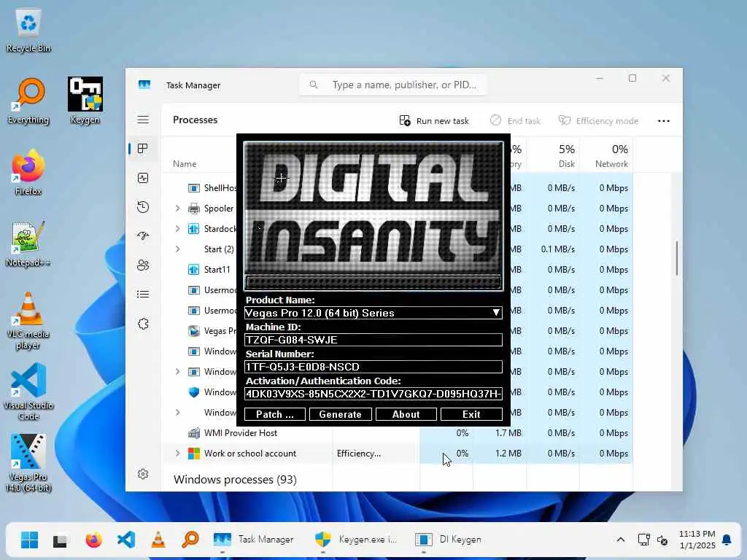Open Performance page in Task Manager sidebar

pyautogui.click(x=143, y=178)
